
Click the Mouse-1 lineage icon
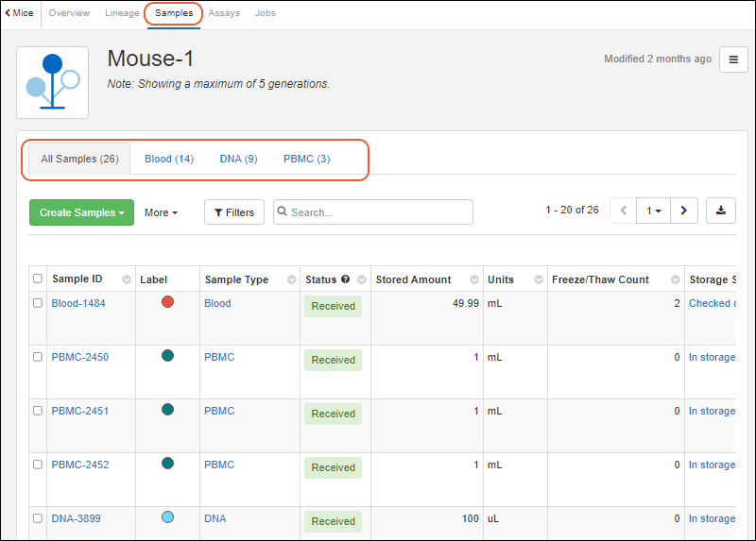53,82
